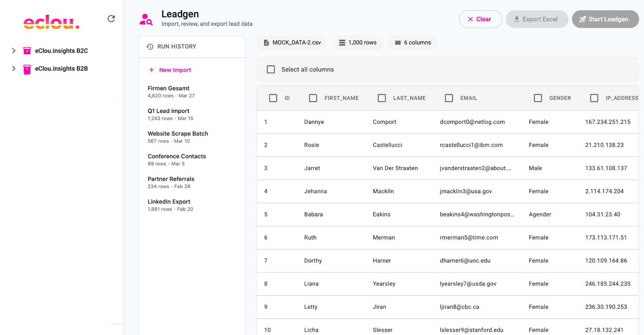Image resolution: width=644 pixels, height=335 pixels.
Task: Expand the eClou.insights B2C tree node
Action: tap(14, 51)
